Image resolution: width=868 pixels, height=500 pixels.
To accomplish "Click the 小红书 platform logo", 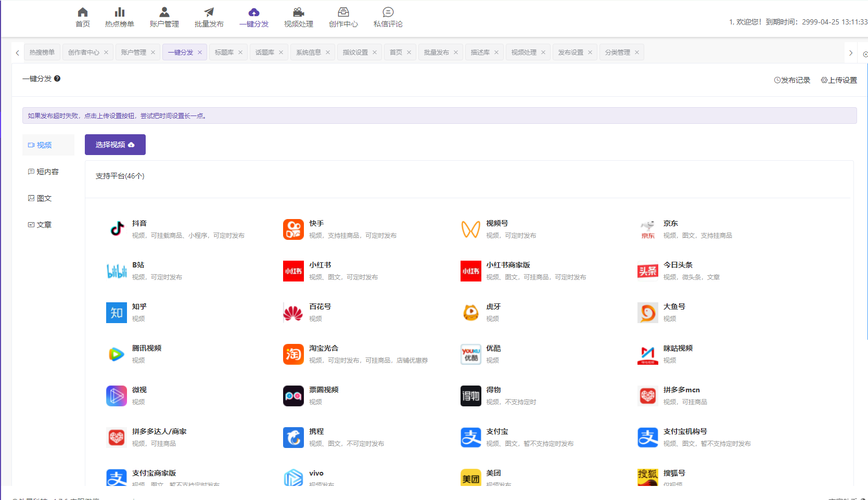I will (293, 271).
